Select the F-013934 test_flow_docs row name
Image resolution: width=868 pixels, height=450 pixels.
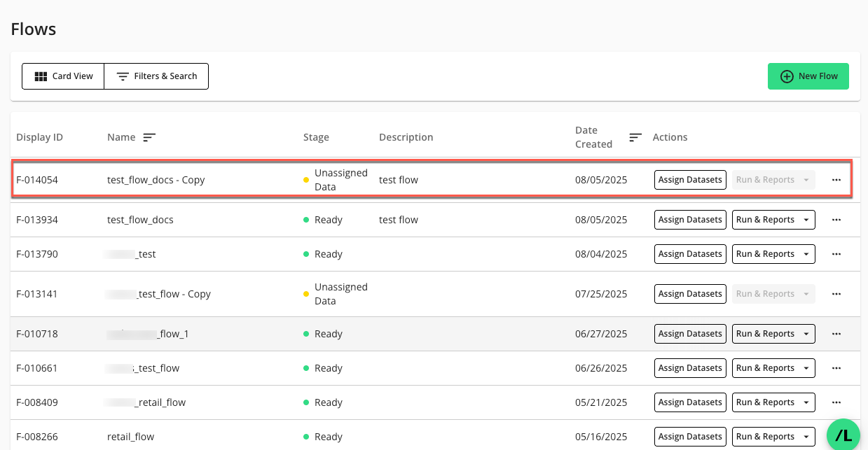pos(140,220)
